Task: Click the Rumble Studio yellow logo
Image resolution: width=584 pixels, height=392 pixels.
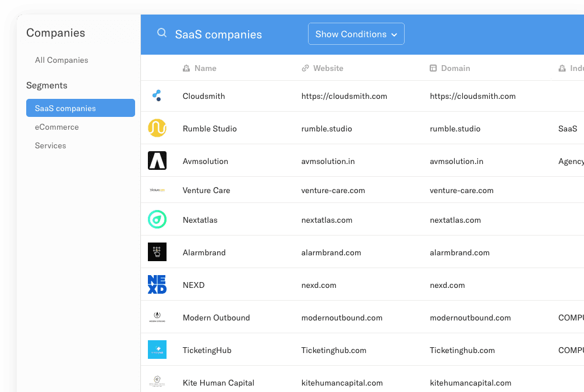Action: point(157,128)
